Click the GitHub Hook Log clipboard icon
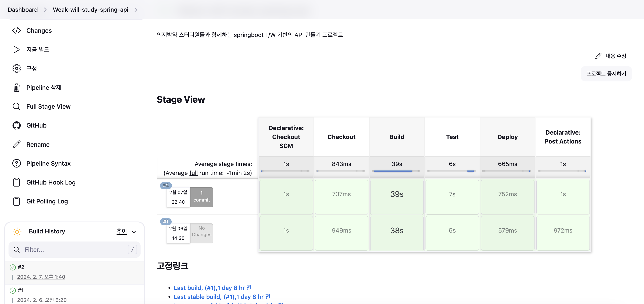This screenshot has height=304, width=644. (x=16, y=182)
